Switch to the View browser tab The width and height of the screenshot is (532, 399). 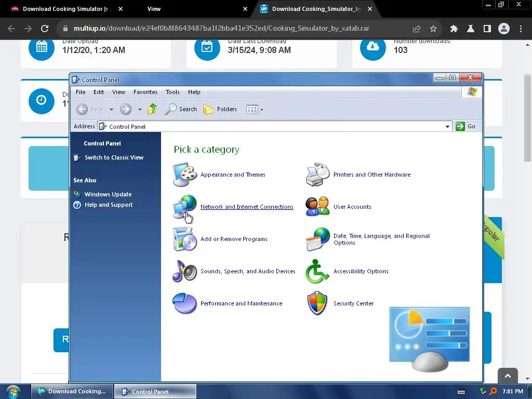click(190, 9)
